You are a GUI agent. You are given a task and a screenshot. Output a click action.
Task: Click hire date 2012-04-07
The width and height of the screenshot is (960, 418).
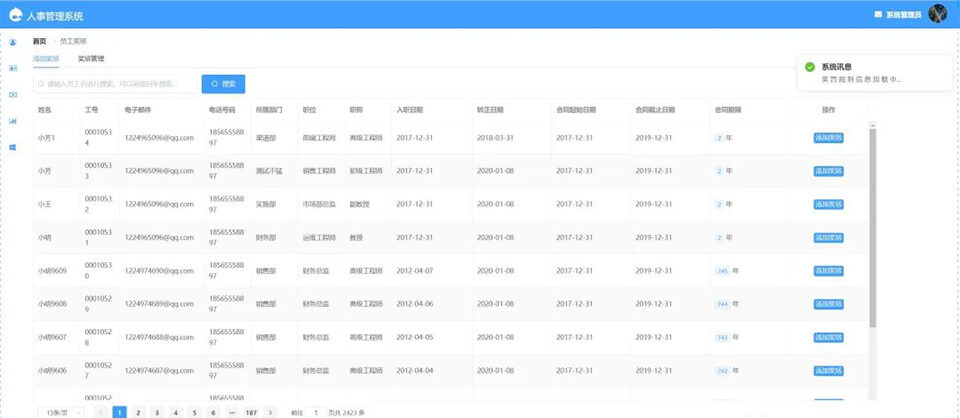tap(414, 271)
